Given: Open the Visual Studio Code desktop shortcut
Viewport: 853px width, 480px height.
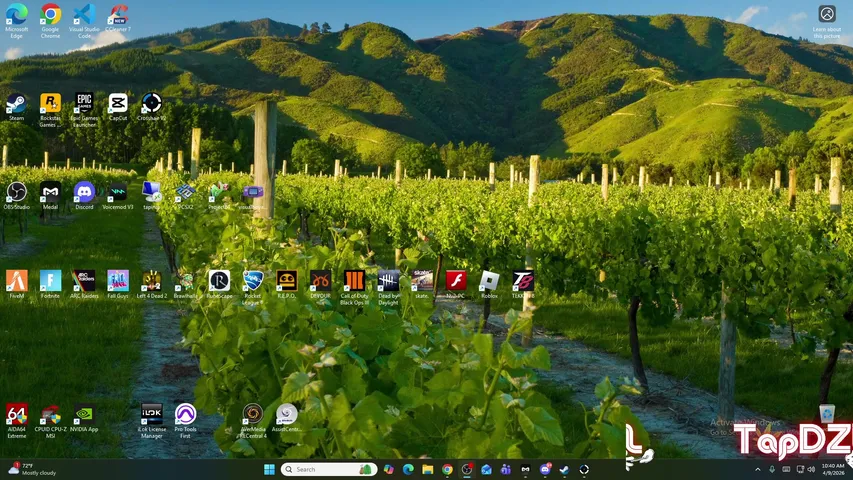Looking at the screenshot, I should tap(84, 21).
